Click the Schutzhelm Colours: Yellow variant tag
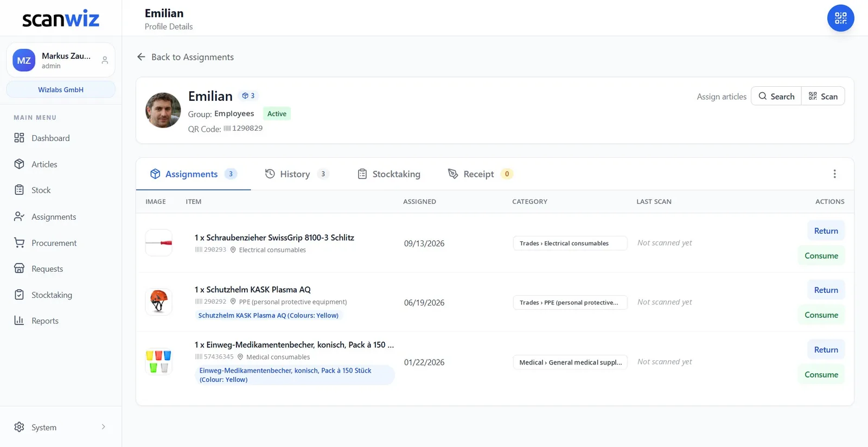The width and height of the screenshot is (868, 447). (x=269, y=315)
